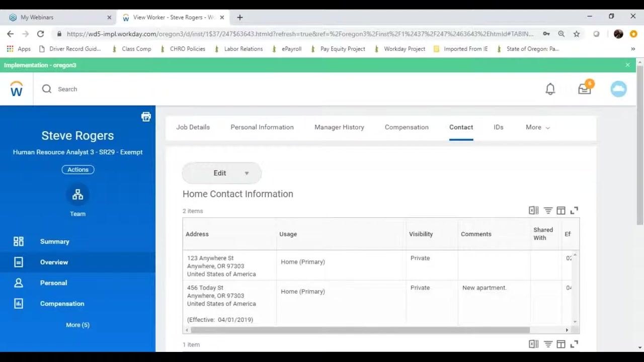Click the search magnifier icon in Workday
644x362 pixels.
click(47, 89)
